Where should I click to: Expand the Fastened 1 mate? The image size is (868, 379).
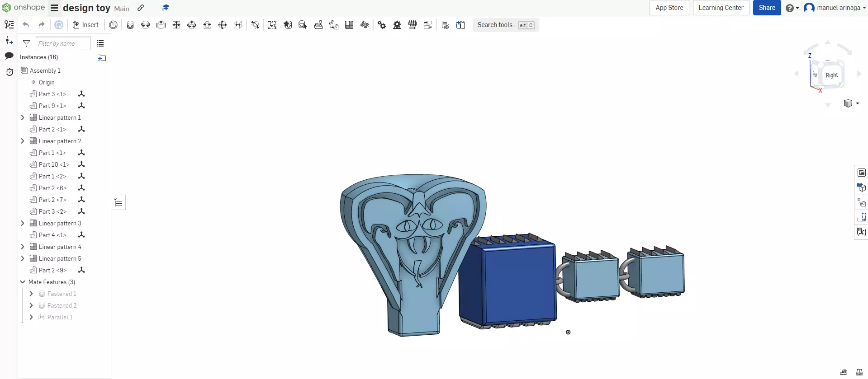(x=31, y=294)
